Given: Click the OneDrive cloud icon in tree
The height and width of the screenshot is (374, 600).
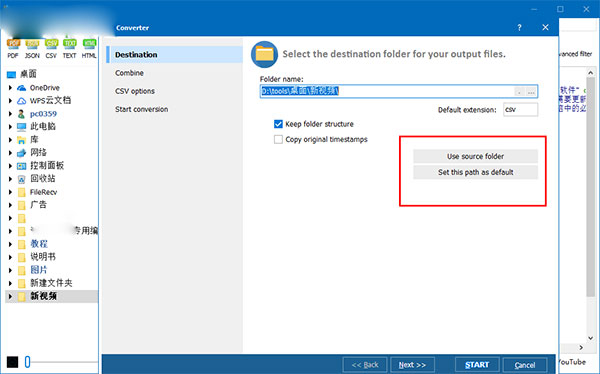Looking at the screenshot, I should tap(21, 88).
